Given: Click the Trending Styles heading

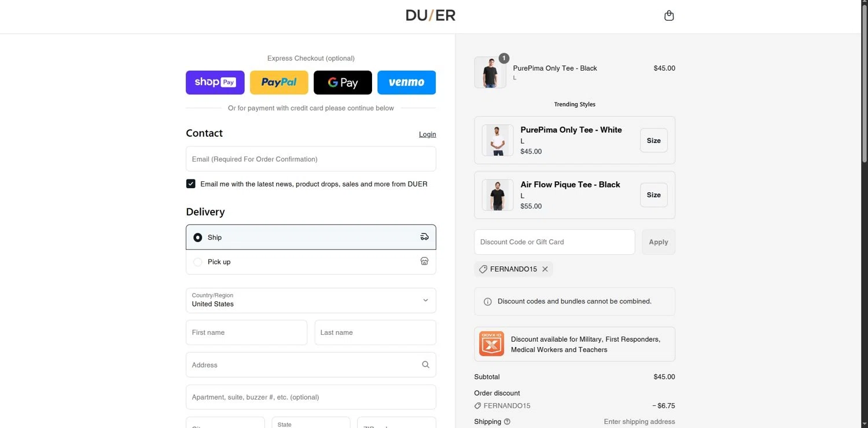Looking at the screenshot, I should pos(575,104).
